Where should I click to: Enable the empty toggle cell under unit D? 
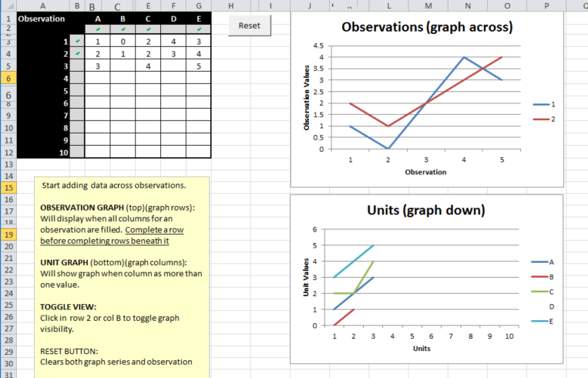173,29
